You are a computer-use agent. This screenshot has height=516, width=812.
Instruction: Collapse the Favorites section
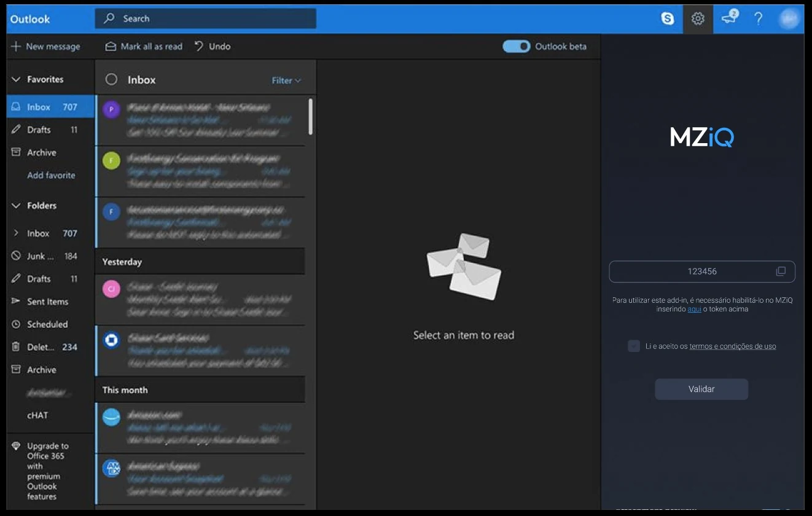pos(16,79)
